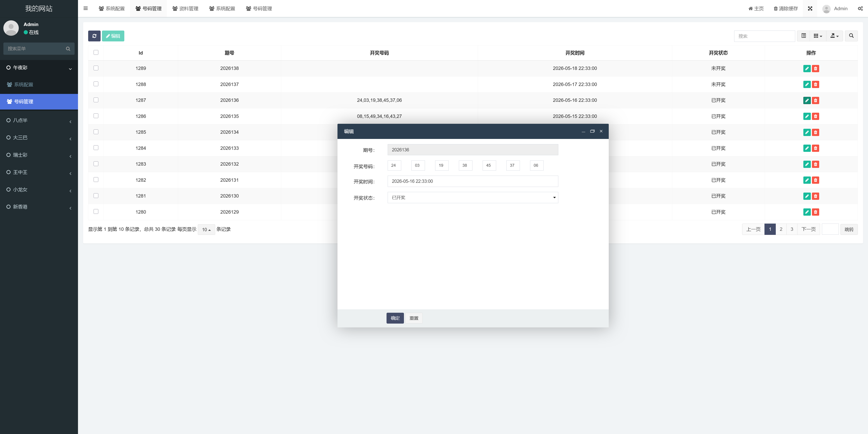Go to page 2 of records

(x=781, y=229)
